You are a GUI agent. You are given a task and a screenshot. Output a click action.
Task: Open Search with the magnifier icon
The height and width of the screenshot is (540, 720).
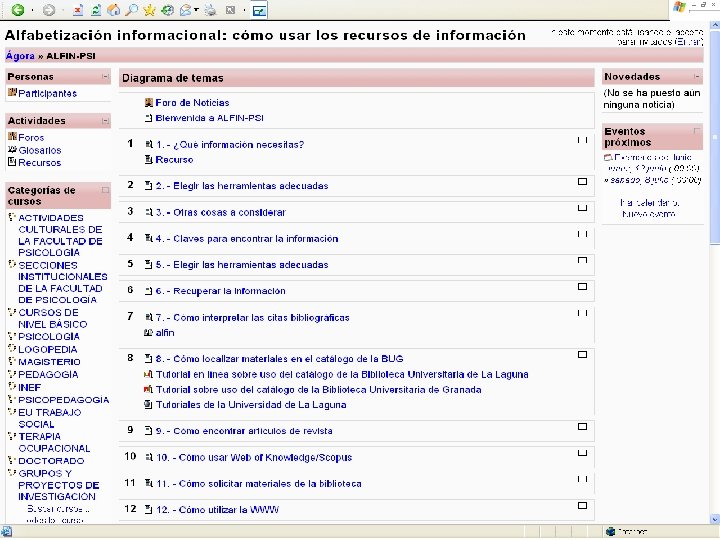tap(132, 10)
